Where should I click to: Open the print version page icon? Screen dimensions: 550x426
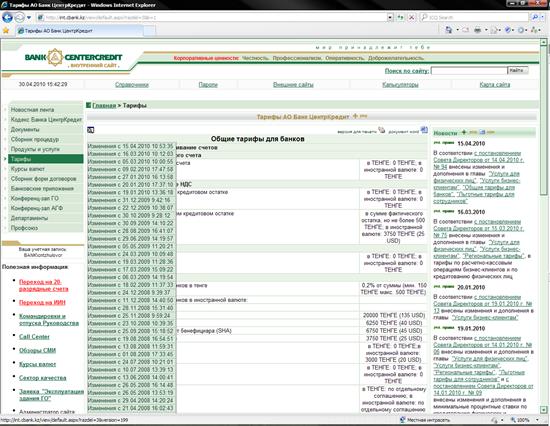click(x=382, y=130)
